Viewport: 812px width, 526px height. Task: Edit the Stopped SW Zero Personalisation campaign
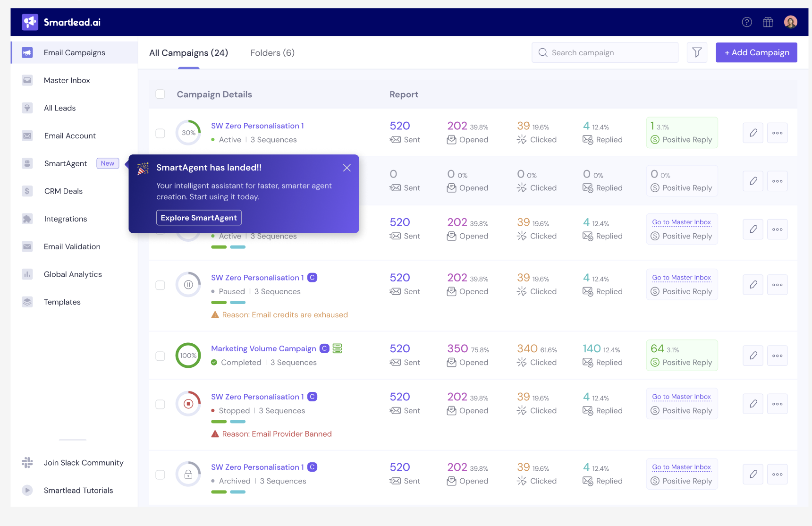point(753,404)
